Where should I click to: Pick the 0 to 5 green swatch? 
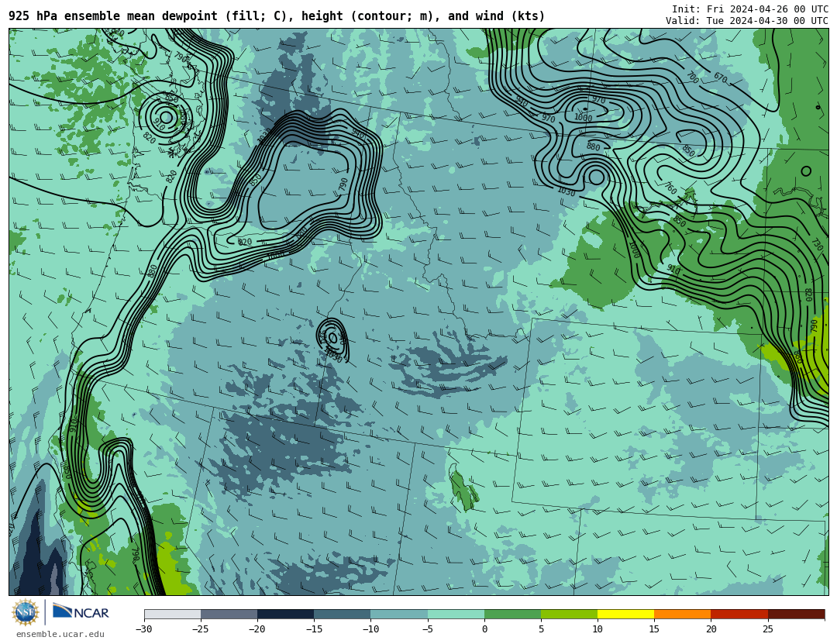coord(512,614)
